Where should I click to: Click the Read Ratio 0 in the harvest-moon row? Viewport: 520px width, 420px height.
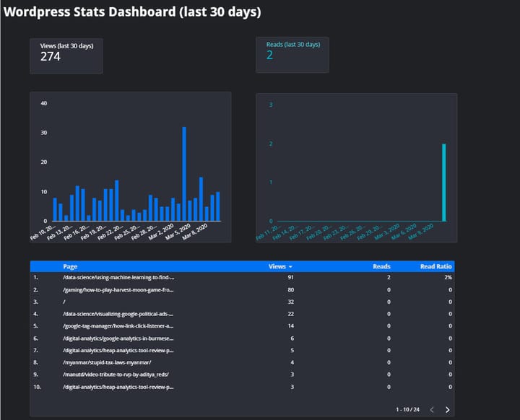[450, 289]
